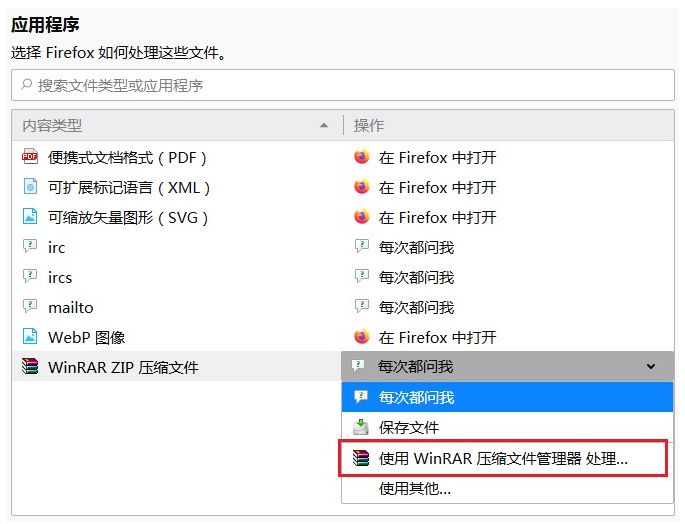
Task: Click the Firefox icon in the PDF row
Action: coord(361,157)
